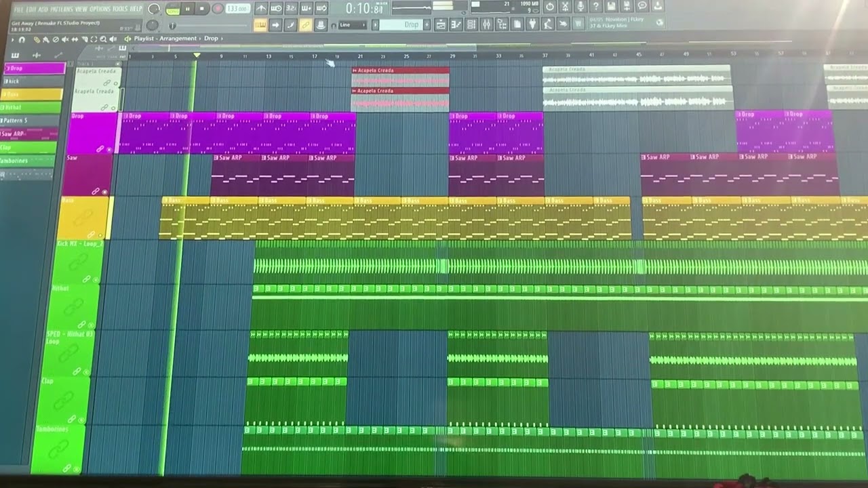868x488 pixels.
Task: Select the playlist zoom magnifier tool
Action: coord(103,39)
